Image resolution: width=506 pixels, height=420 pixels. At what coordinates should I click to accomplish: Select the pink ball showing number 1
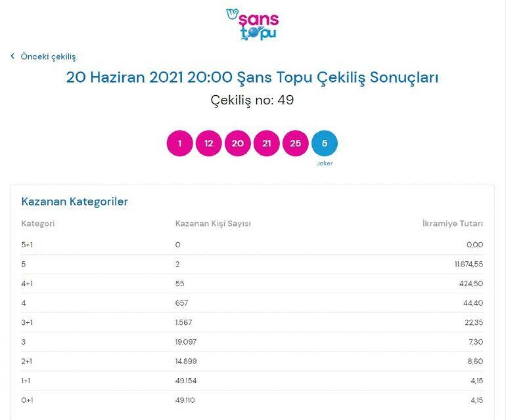coord(180,143)
